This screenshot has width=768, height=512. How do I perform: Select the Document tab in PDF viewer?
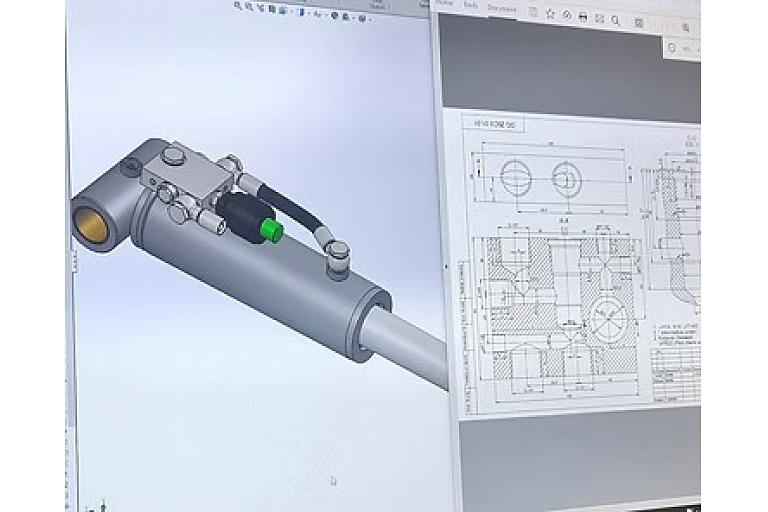tap(502, 8)
